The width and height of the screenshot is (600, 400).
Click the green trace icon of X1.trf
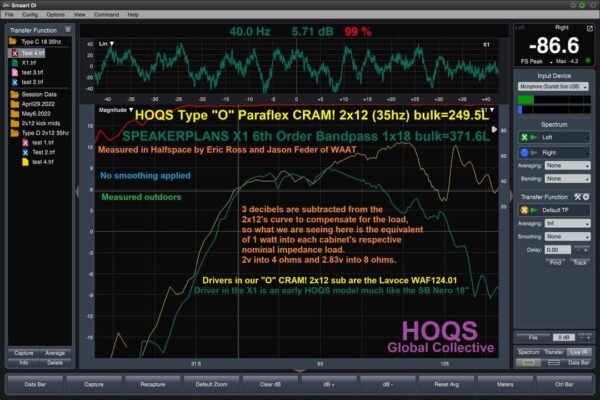[x=15, y=63]
